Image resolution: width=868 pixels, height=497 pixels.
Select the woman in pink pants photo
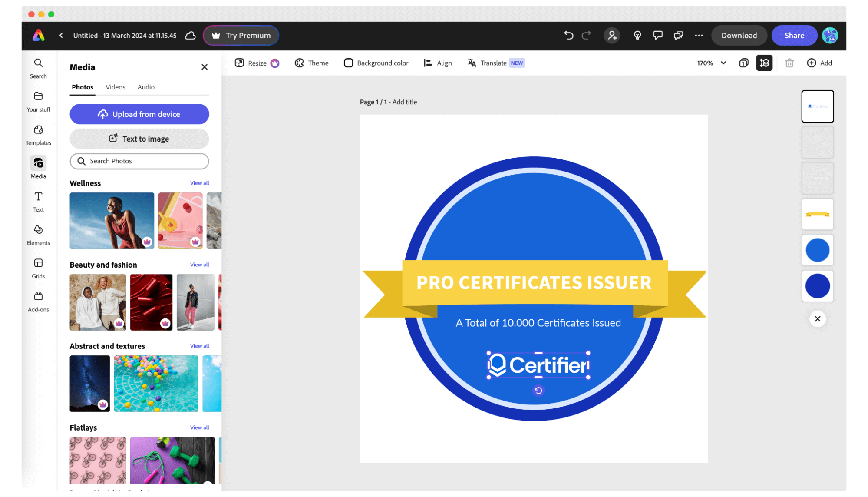pyautogui.click(x=195, y=302)
